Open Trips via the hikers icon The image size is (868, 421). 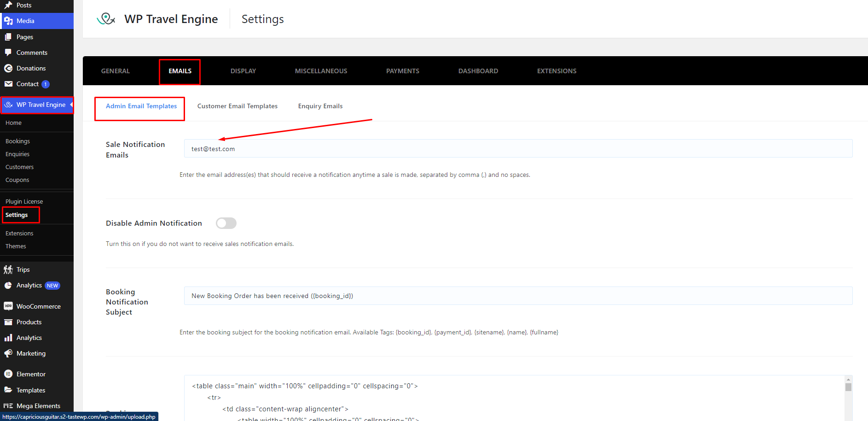pos(8,269)
